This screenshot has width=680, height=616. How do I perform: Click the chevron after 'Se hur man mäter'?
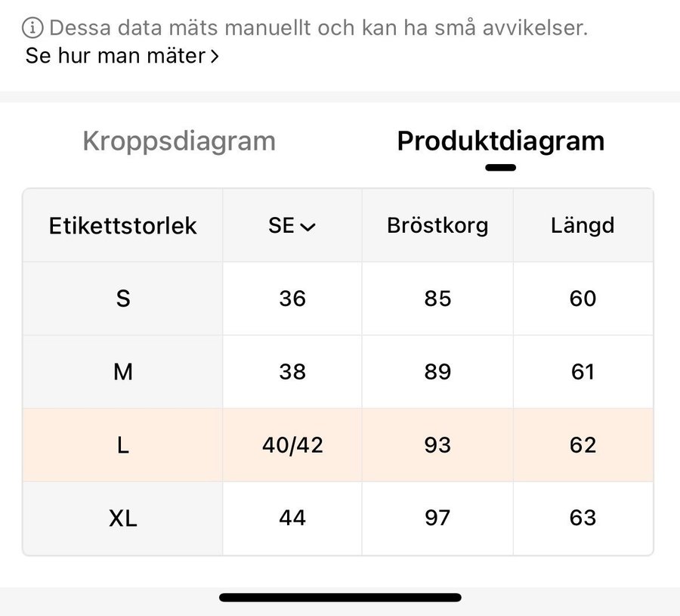pos(215,57)
